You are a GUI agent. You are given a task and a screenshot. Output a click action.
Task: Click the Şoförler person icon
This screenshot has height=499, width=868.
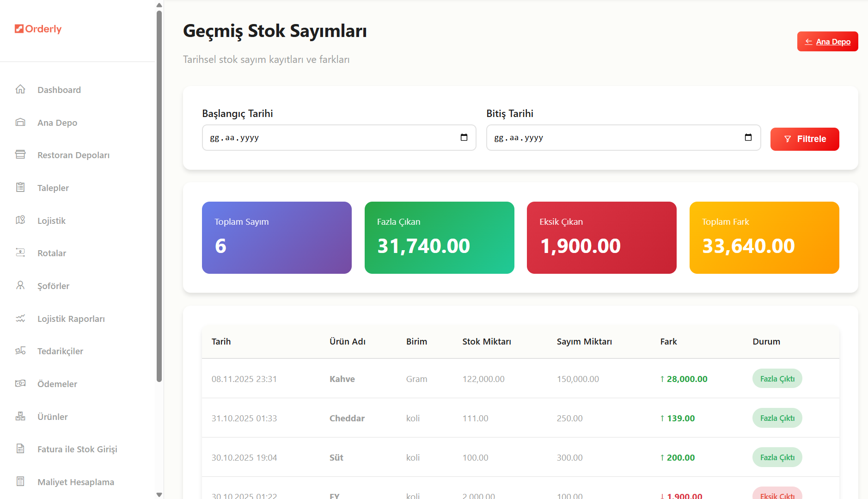pyautogui.click(x=20, y=285)
